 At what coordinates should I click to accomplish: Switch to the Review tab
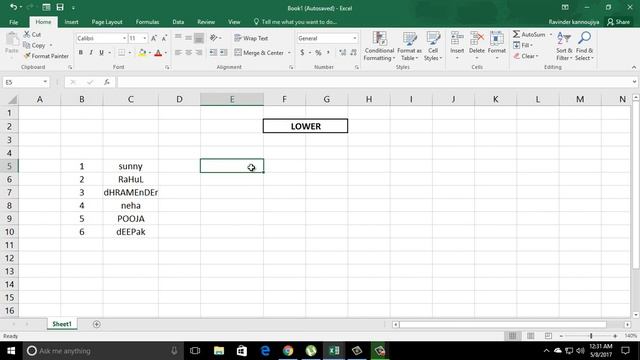pyautogui.click(x=206, y=22)
